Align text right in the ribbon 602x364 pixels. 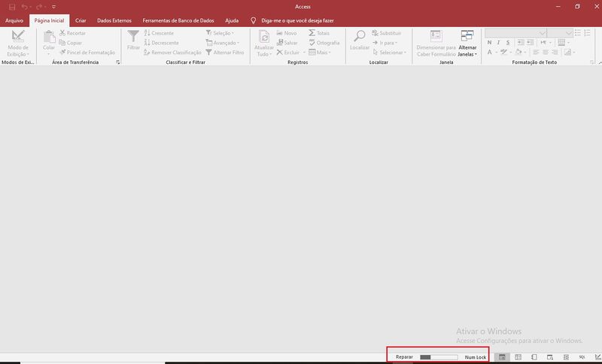pyautogui.click(x=555, y=52)
